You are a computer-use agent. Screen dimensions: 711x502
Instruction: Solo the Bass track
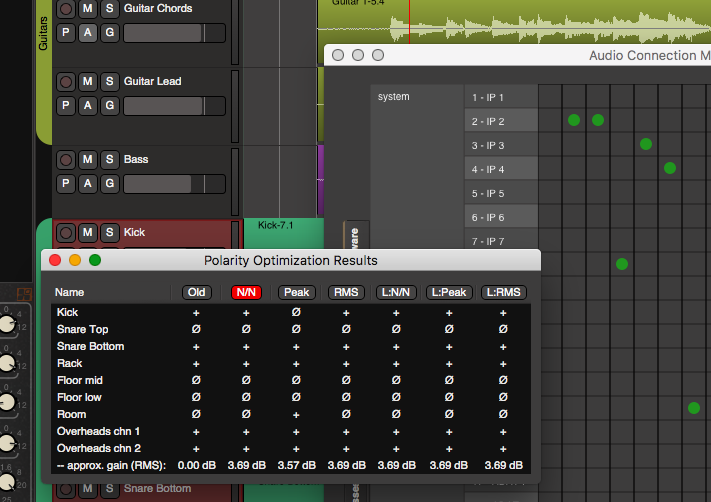(109, 159)
